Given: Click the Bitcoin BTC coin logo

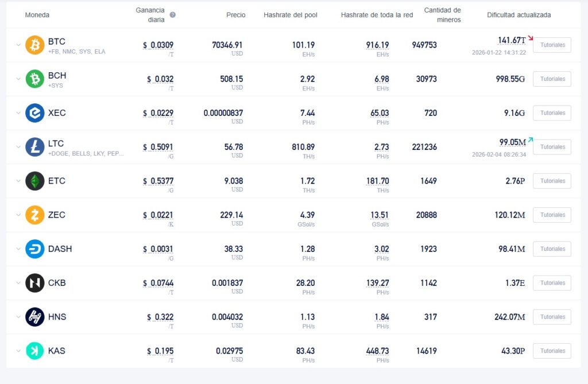Looking at the screenshot, I should pyautogui.click(x=34, y=45).
